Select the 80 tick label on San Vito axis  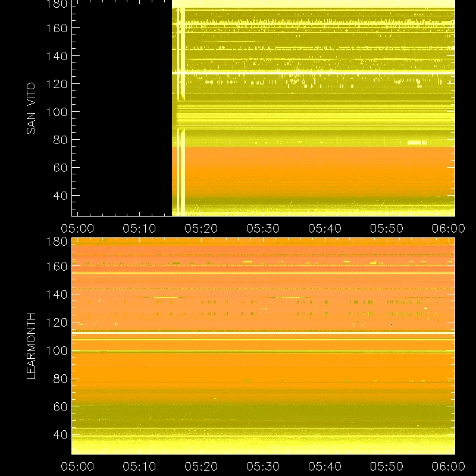(60, 140)
